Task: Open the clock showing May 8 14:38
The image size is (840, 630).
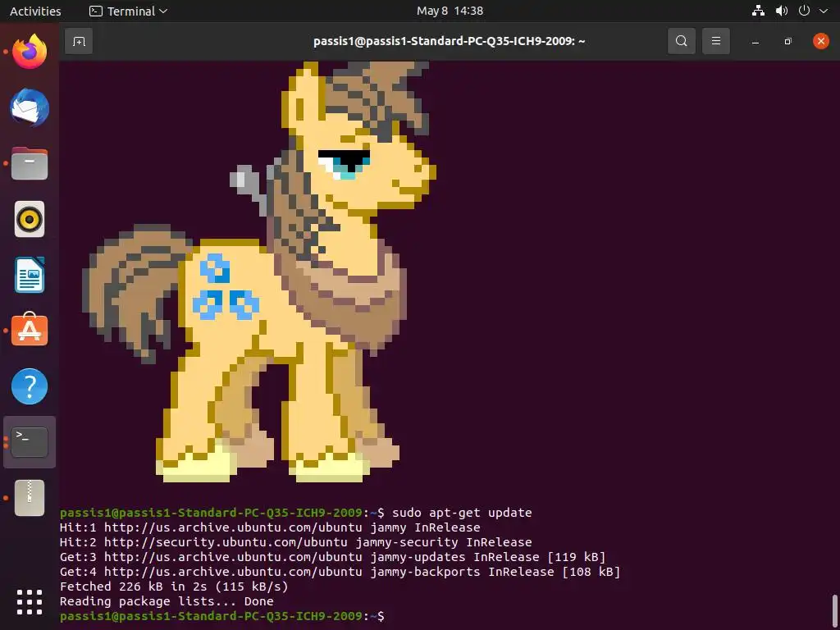Action: click(x=450, y=11)
